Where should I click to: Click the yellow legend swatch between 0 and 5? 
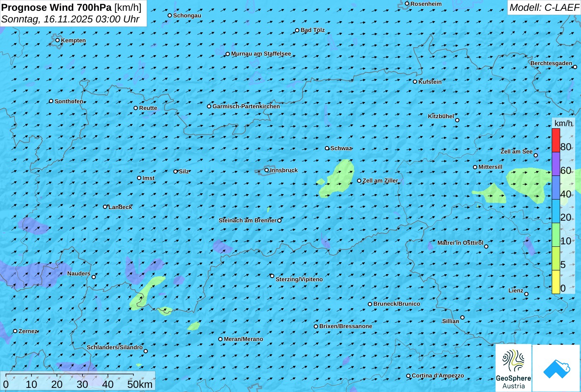click(x=556, y=282)
